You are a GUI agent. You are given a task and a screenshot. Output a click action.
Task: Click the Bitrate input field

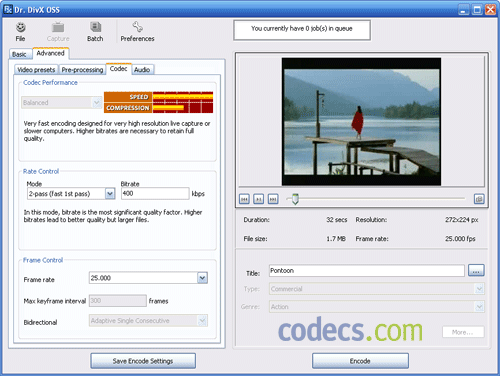155,193
